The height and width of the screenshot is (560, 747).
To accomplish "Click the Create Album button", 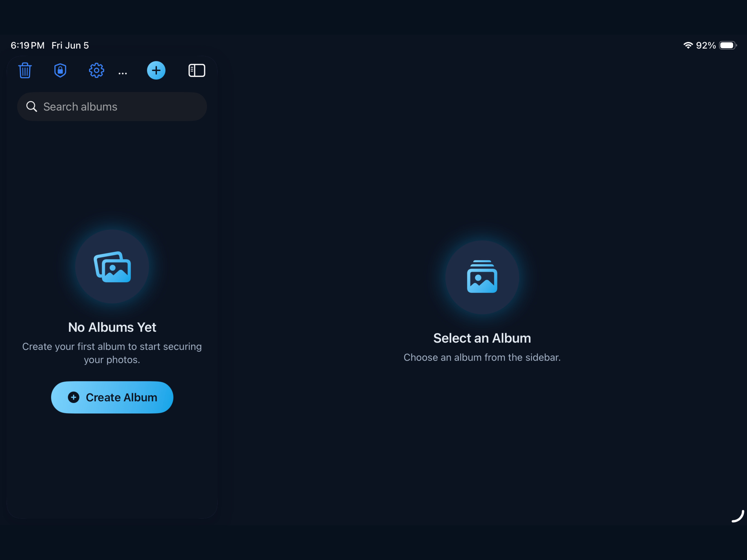I will pyautogui.click(x=112, y=397).
